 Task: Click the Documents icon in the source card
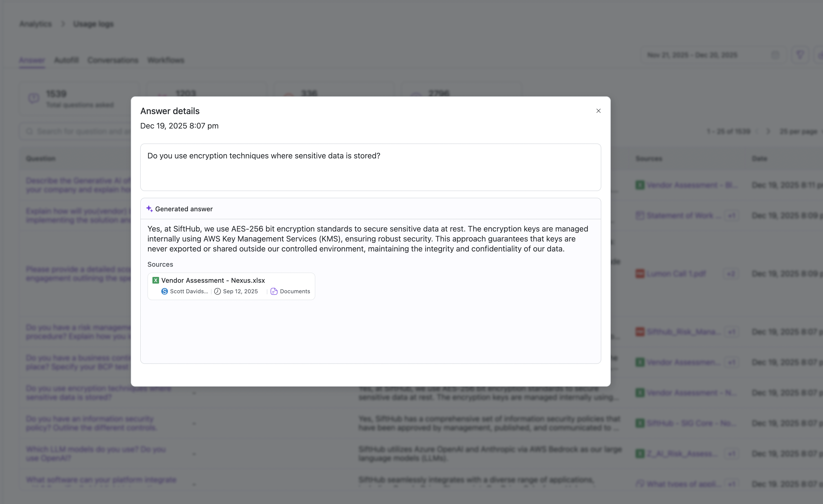point(274,291)
